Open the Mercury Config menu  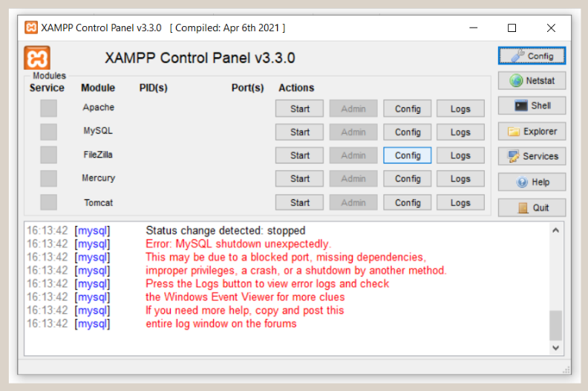coord(408,179)
